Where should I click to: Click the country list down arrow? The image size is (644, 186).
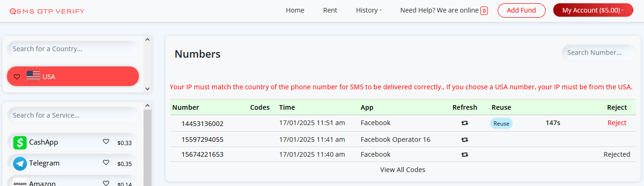(x=147, y=88)
